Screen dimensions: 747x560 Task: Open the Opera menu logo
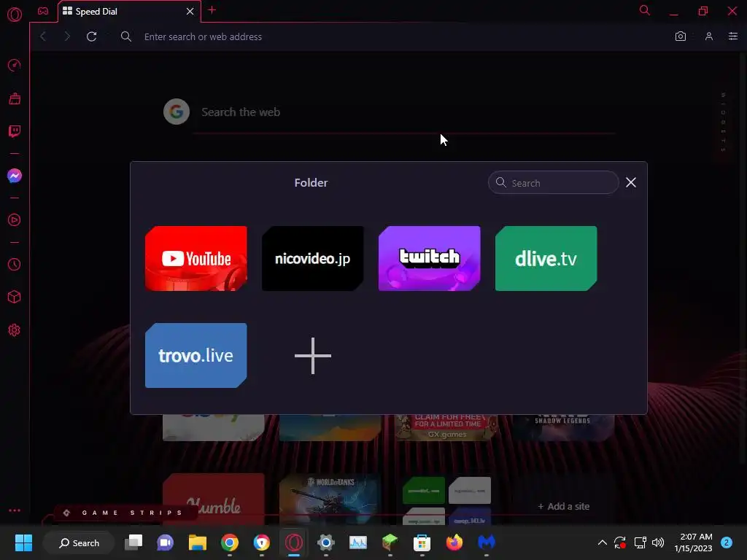(15, 15)
